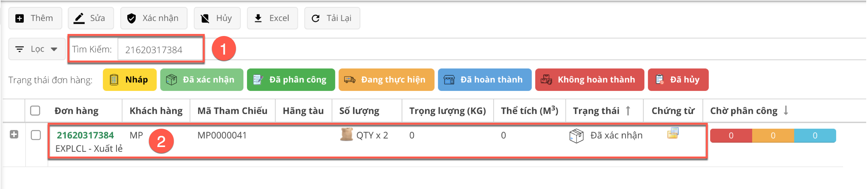Click the box icon beside Đã xác nhận status
The height and width of the screenshot is (189, 868).
click(x=576, y=136)
